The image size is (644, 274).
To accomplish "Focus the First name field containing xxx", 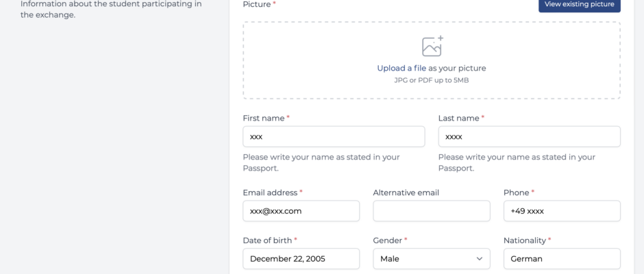I will point(334,137).
